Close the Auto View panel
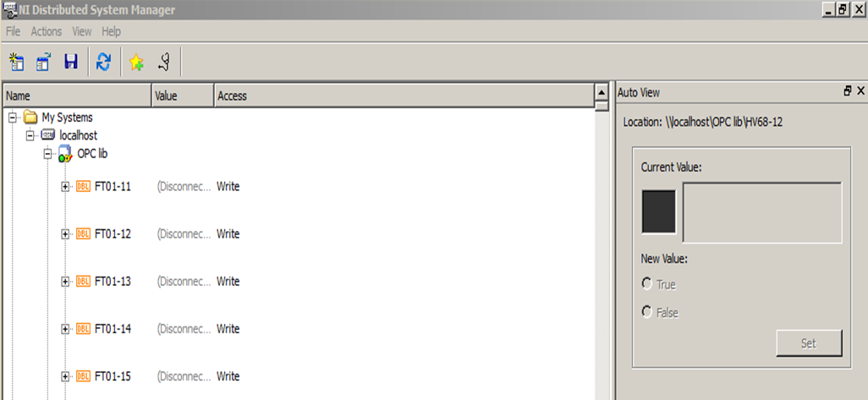This screenshot has height=400, width=868. click(x=860, y=91)
